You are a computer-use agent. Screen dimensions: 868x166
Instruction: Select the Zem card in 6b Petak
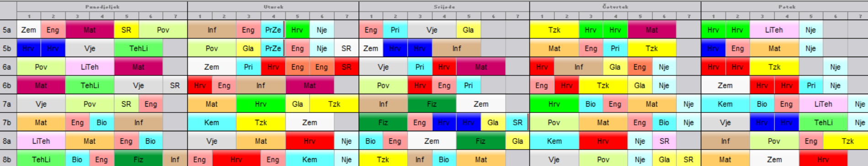(x=725, y=86)
